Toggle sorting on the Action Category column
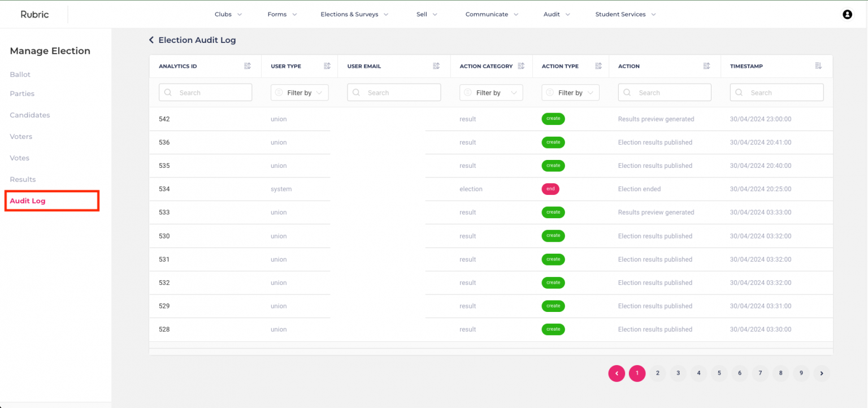868x408 pixels. (522, 66)
